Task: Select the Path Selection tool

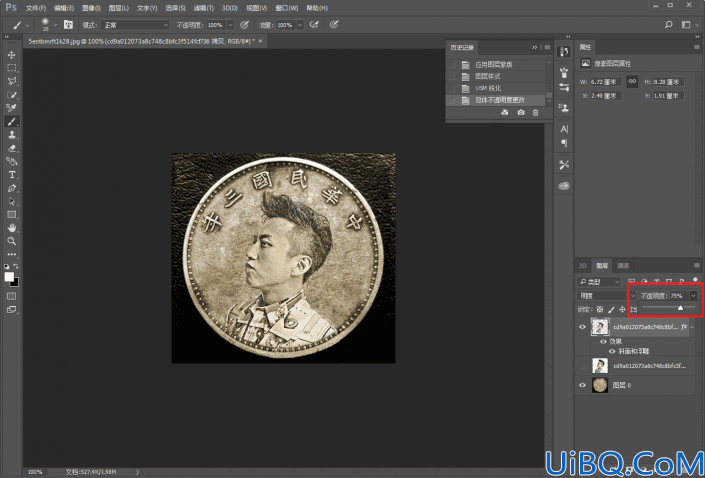Action: (12, 201)
